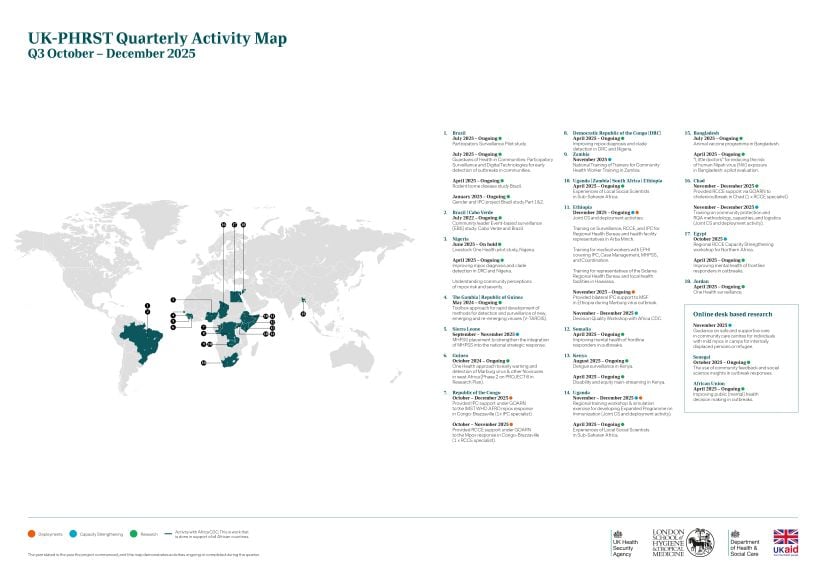Select the 'Bangladesh' heading
Image resolution: width=826 pixels, height=584 pixels.
point(706,133)
